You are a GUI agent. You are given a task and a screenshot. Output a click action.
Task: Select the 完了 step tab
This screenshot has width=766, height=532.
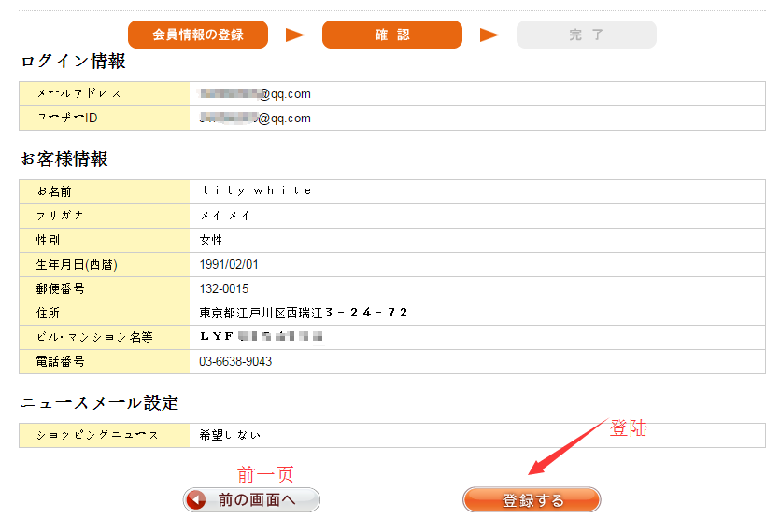click(x=586, y=35)
